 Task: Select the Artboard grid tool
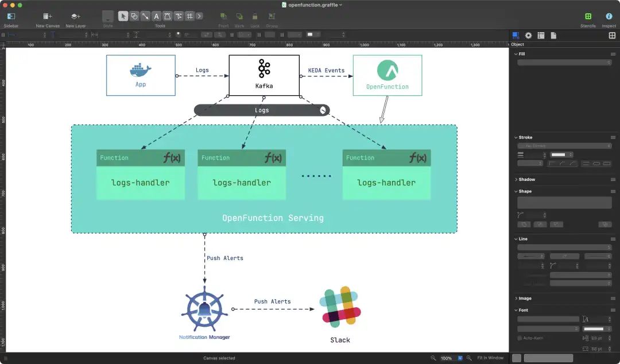pyautogui.click(x=189, y=16)
